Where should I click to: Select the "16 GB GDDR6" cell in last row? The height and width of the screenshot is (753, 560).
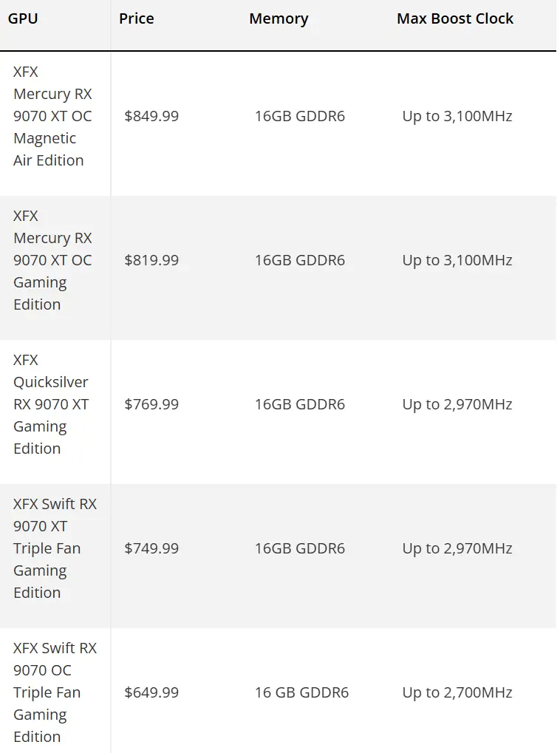[x=301, y=692]
